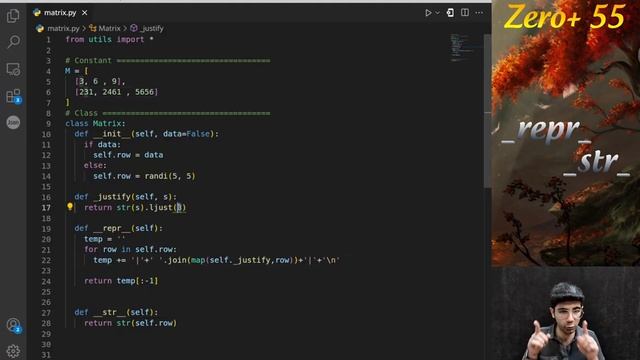
Task: Click 'return str(self.row)' on line 28
Action: (x=131, y=323)
